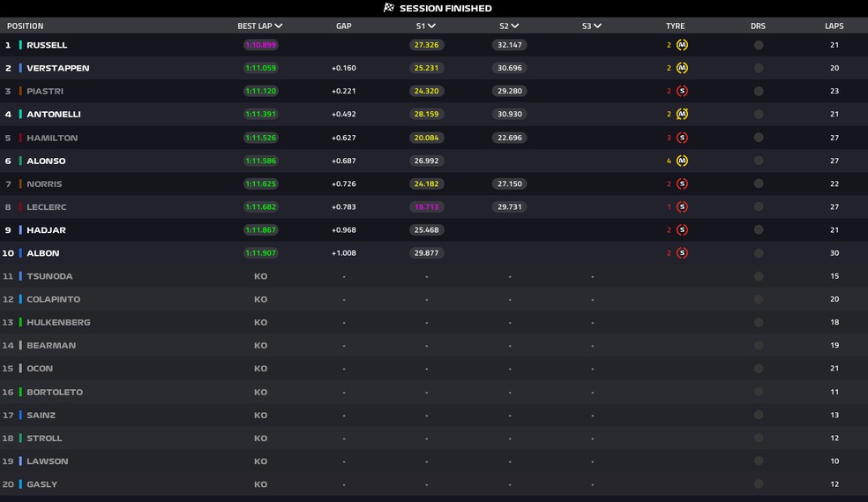
Task: Select driver ANTONELLI row name
Action: coord(54,114)
